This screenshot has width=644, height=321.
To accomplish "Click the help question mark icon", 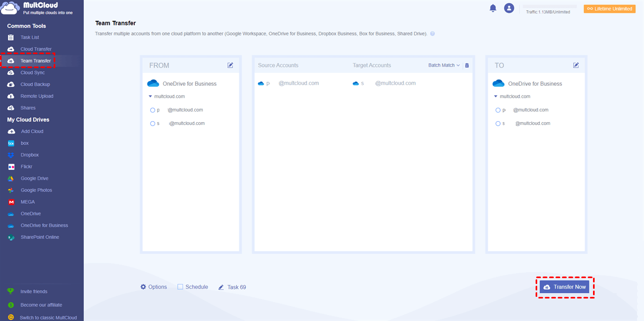I will pyautogui.click(x=433, y=34).
